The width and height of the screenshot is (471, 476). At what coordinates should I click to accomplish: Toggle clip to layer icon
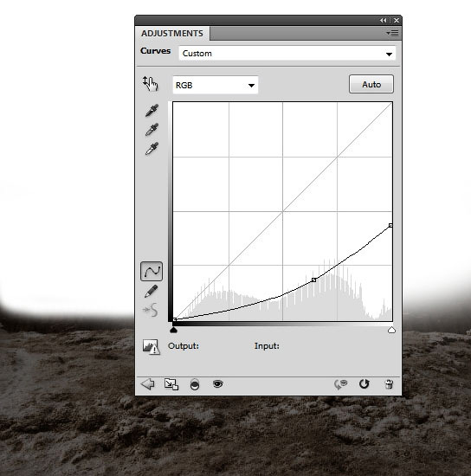tap(195, 384)
